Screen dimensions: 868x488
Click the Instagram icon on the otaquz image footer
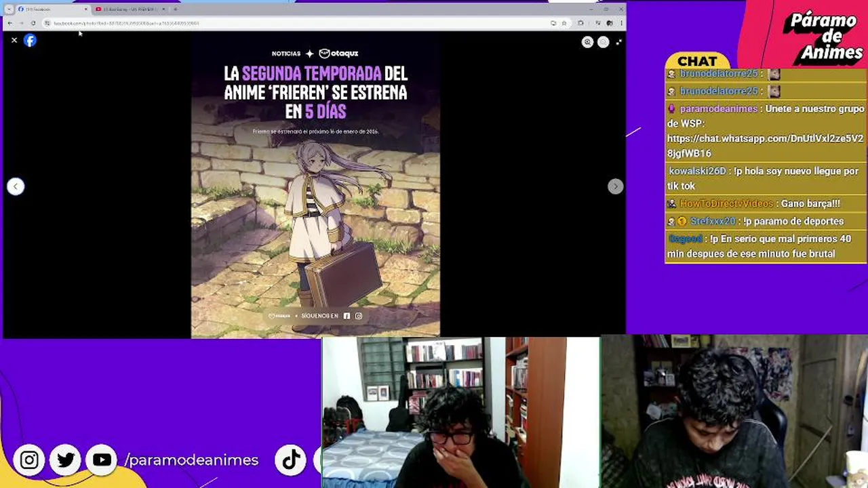pos(359,316)
